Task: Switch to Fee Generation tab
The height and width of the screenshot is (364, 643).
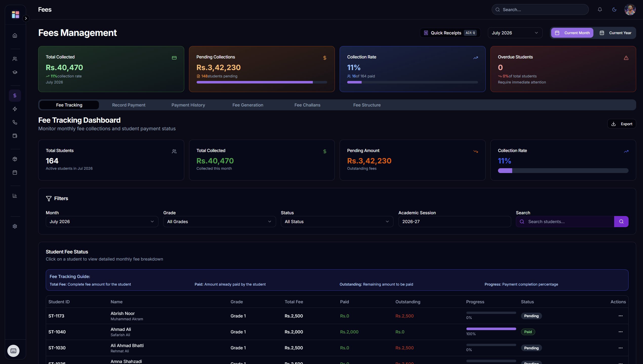Action: [x=248, y=105]
